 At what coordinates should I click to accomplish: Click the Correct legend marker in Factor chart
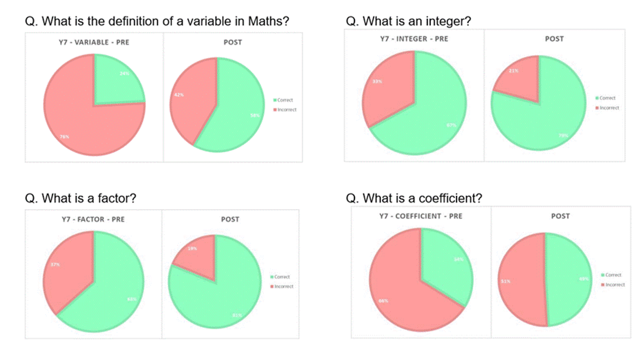pyautogui.click(x=272, y=277)
